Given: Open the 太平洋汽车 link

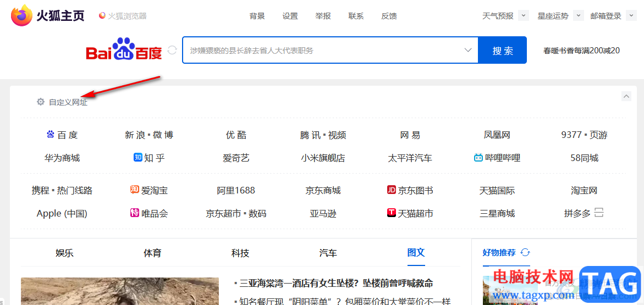Looking at the screenshot, I should 410,158.
